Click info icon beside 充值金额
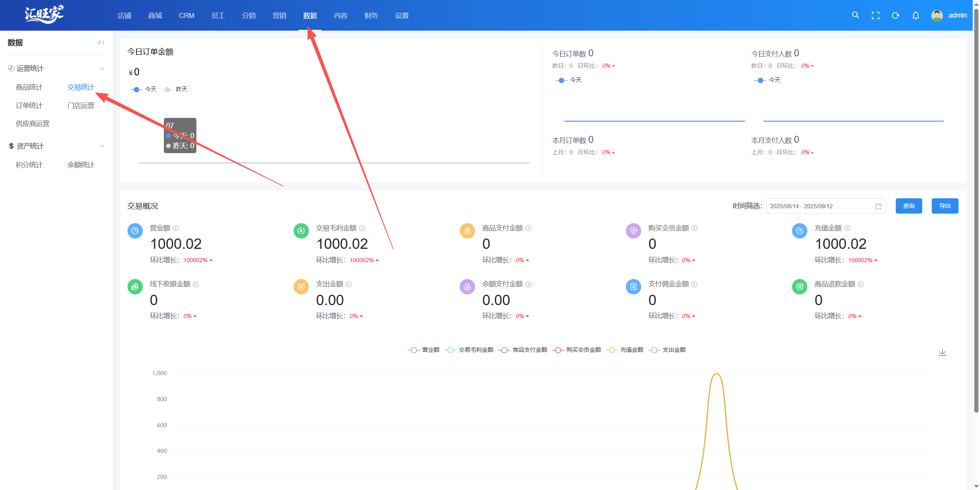Screen dimensions: 980x490 click(x=847, y=228)
